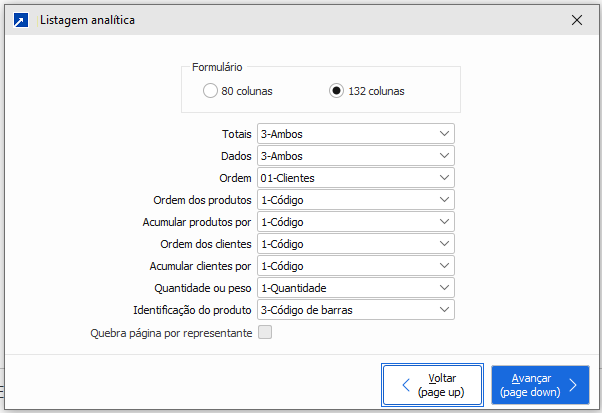The height and width of the screenshot is (413, 602).
Task: Open the Totais dropdown
Action: point(355,134)
